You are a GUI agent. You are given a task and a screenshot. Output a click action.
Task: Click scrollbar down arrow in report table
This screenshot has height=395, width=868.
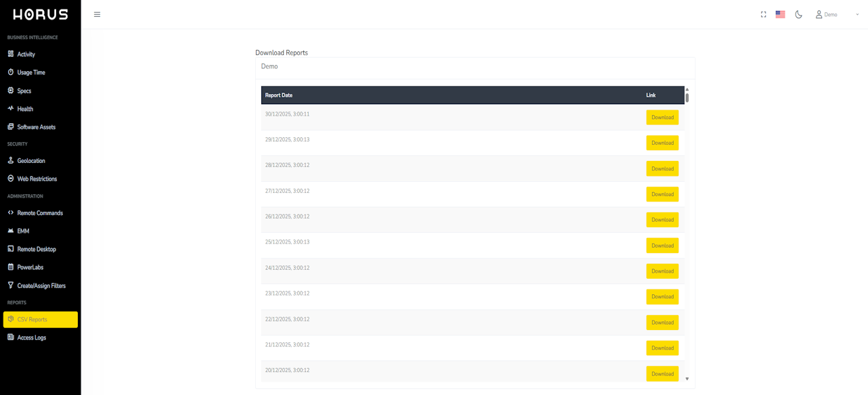[x=687, y=379]
